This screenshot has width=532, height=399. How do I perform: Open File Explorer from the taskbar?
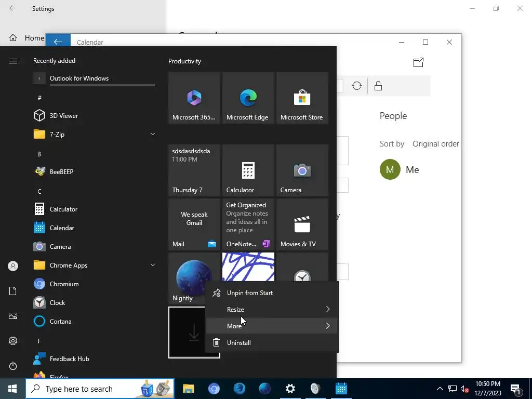point(188,389)
